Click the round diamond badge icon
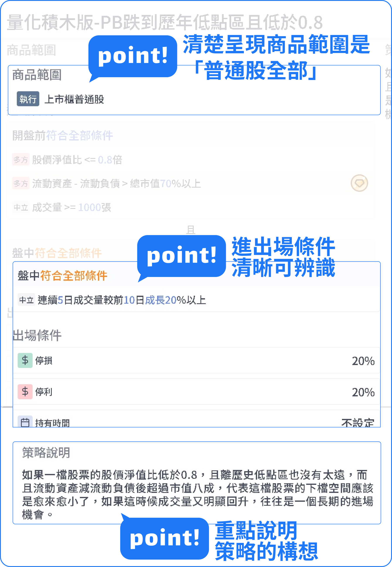 359,183
